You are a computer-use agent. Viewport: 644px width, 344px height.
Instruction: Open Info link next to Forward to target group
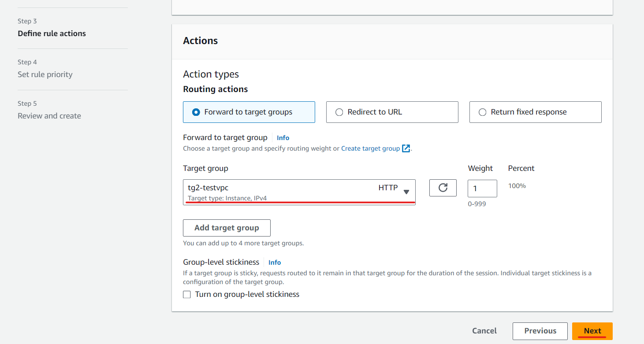coord(283,138)
